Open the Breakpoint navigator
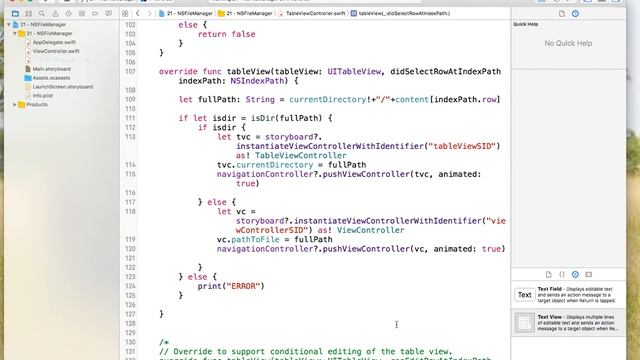The height and width of the screenshot is (360, 640). coord(95,13)
